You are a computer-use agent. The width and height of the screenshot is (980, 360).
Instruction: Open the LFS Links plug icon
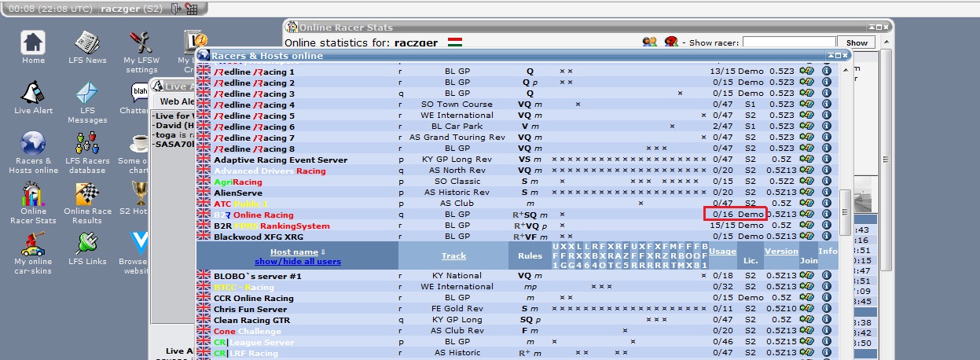[x=86, y=244]
